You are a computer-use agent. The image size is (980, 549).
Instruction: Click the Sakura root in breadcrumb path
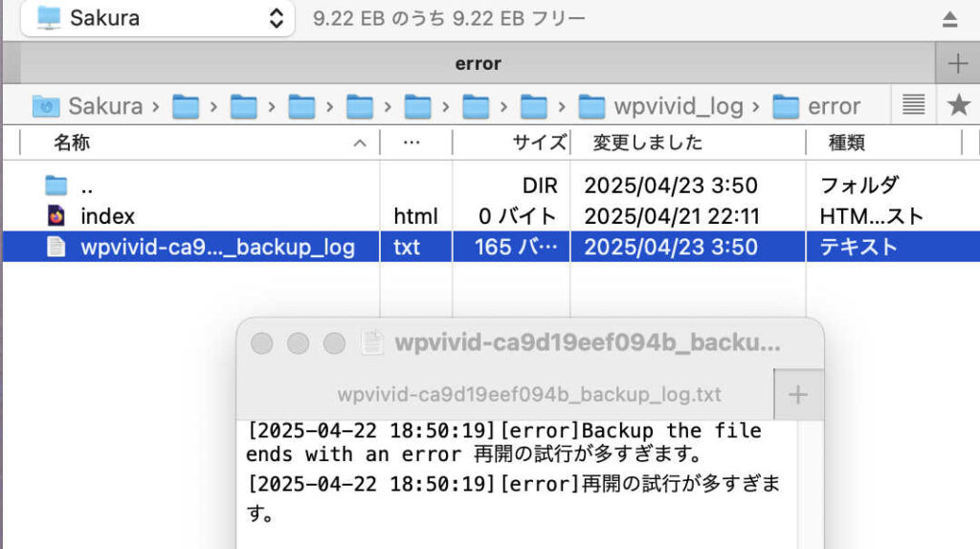click(88, 106)
